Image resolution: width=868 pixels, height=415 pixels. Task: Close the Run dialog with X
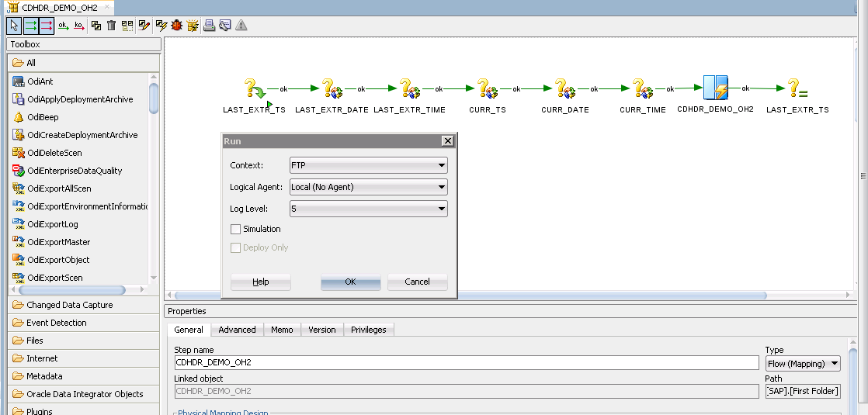click(x=449, y=141)
